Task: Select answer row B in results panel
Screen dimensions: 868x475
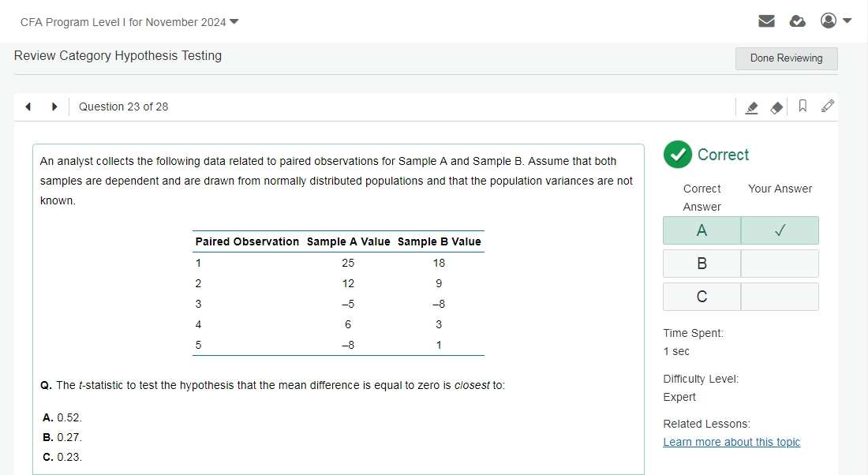Action: (x=702, y=264)
